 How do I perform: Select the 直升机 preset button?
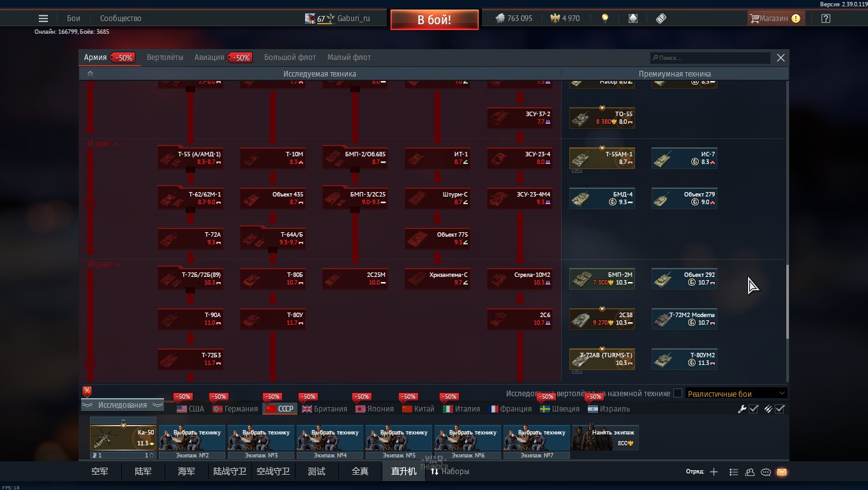click(403, 471)
